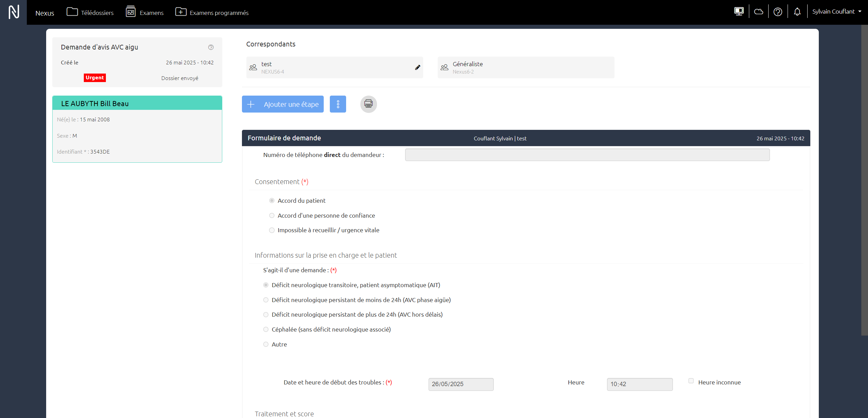Image resolution: width=868 pixels, height=418 pixels.
Task: Open the Télédossiers folder menu
Action: pos(90,12)
